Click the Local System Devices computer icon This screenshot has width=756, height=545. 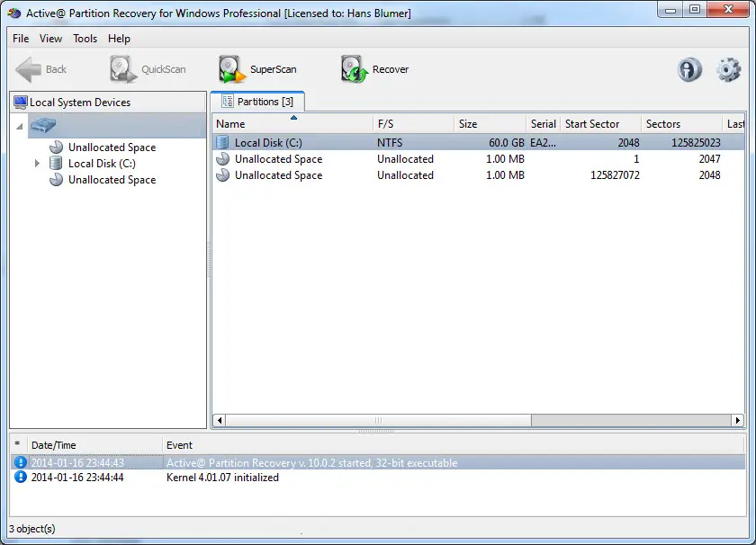21,103
